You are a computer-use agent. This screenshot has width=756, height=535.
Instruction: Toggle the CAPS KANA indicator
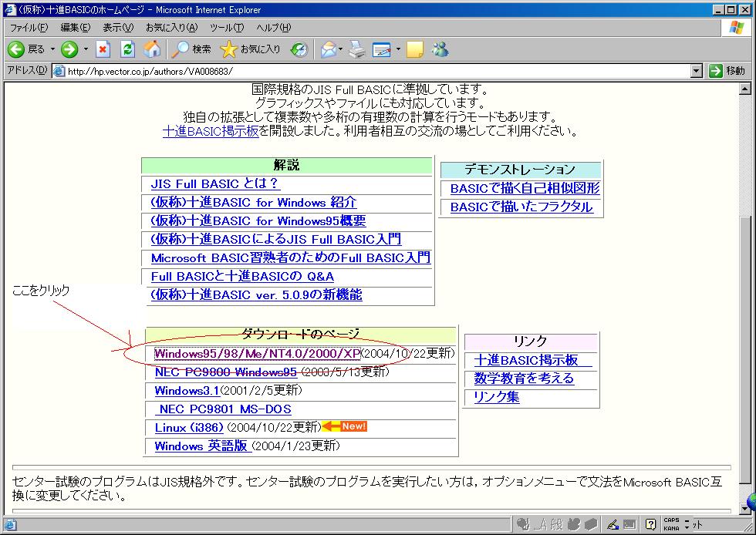[x=671, y=524]
